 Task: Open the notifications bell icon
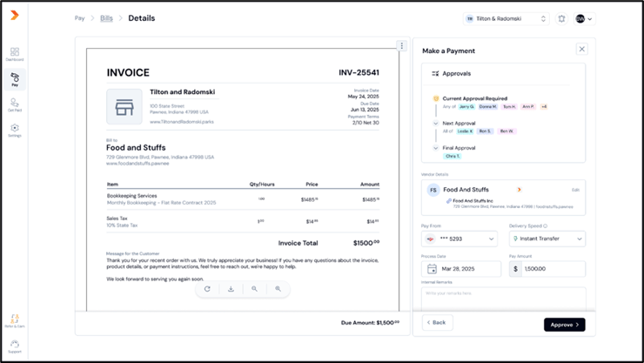pos(561,18)
